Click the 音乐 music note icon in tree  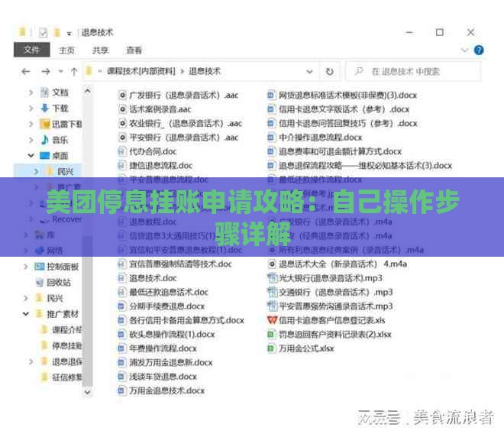pos(45,140)
